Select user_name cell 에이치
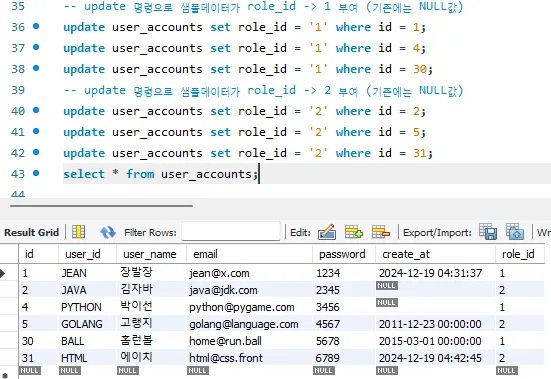 151,358
